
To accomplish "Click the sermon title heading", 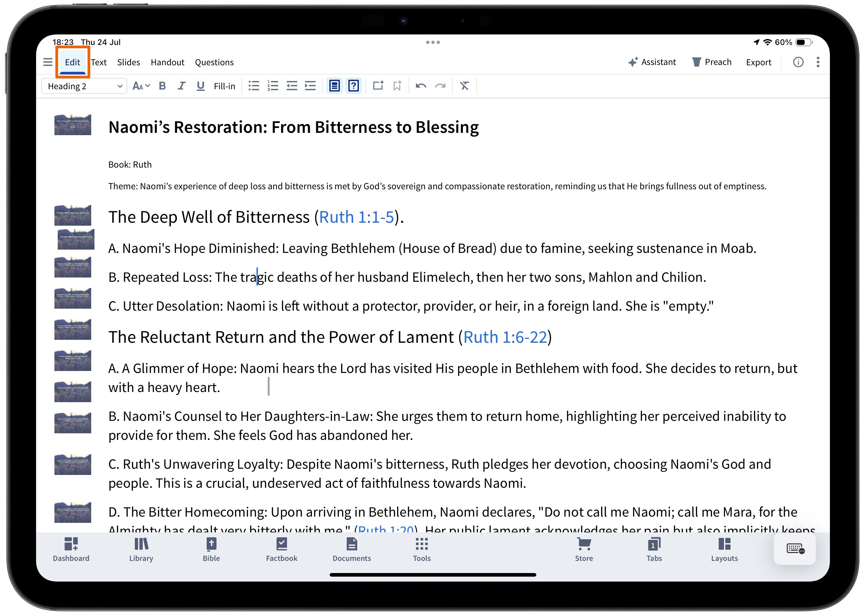I will [x=293, y=128].
